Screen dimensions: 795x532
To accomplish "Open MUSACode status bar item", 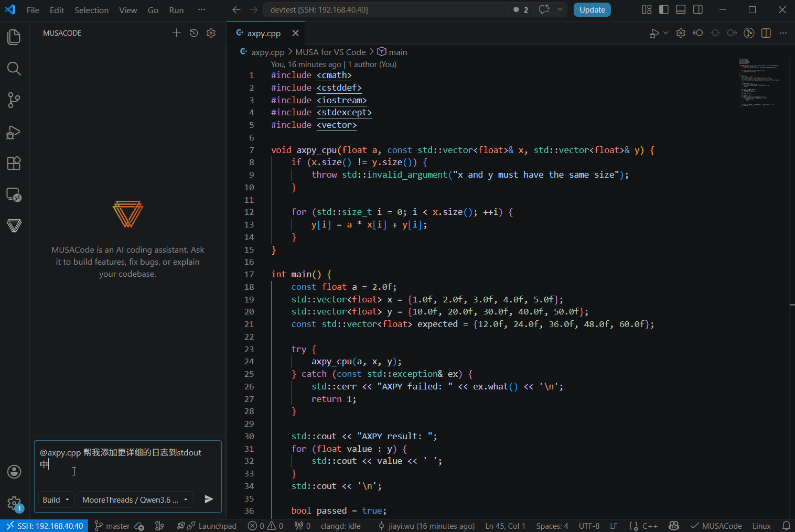I will coord(716,526).
